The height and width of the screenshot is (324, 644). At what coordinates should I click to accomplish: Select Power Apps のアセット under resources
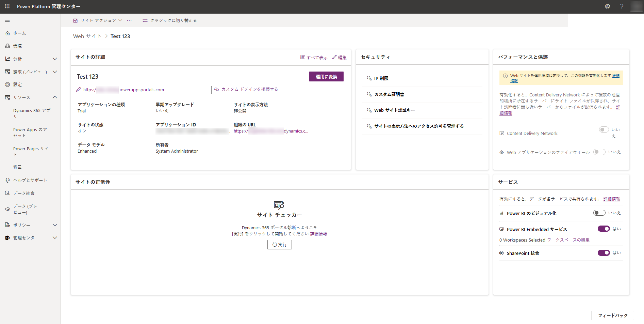click(x=30, y=133)
